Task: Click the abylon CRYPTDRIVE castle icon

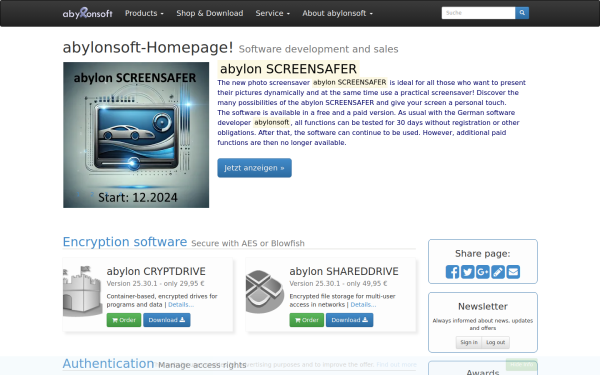Action: (x=83, y=291)
